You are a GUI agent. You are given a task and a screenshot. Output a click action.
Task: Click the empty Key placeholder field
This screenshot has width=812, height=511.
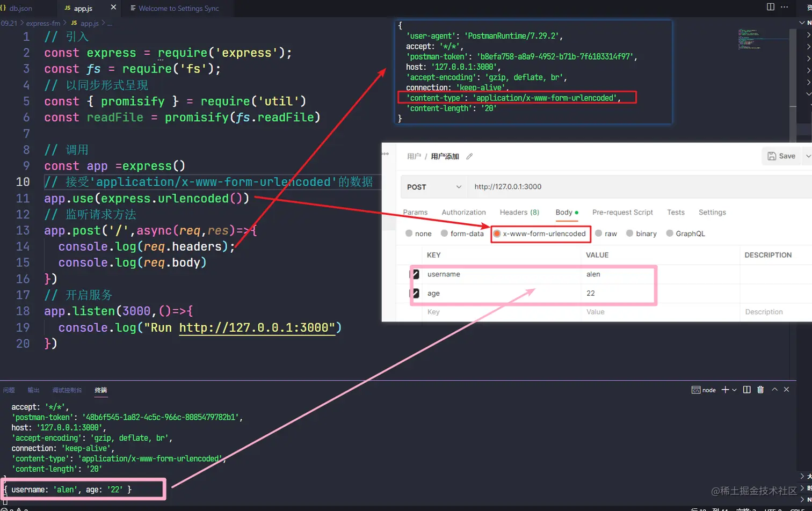pos(433,312)
